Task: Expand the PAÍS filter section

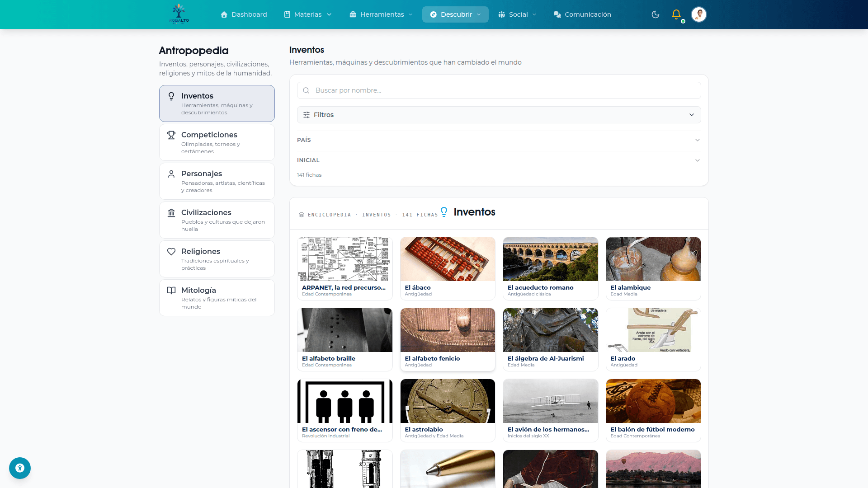Action: 499,140
